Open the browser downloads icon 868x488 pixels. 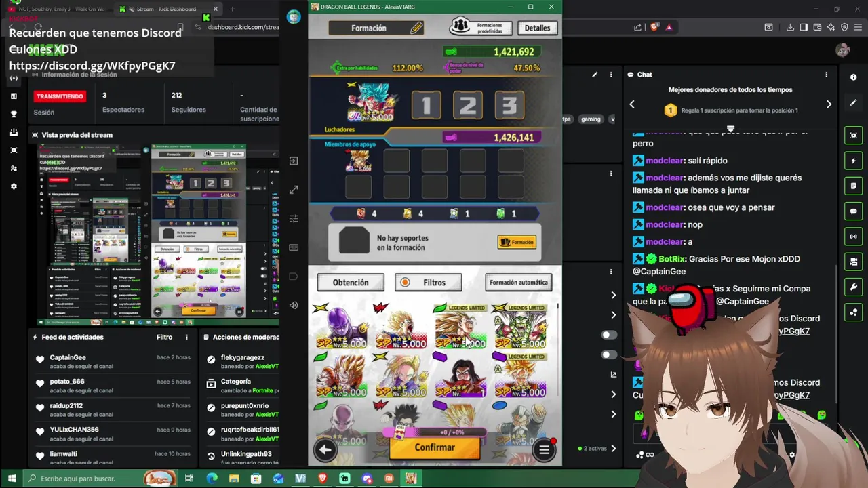[790, 27]
